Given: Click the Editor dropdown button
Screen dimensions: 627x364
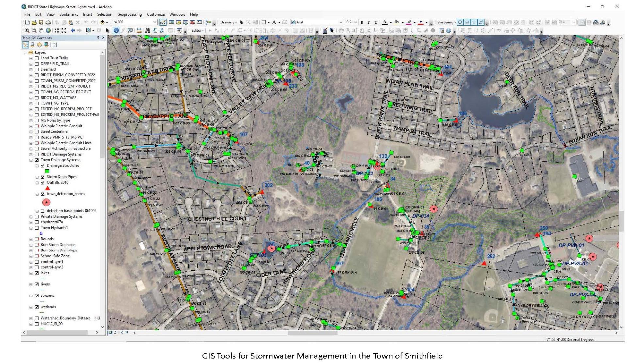Looking at the screenshot, I should [x=198, y=31].
